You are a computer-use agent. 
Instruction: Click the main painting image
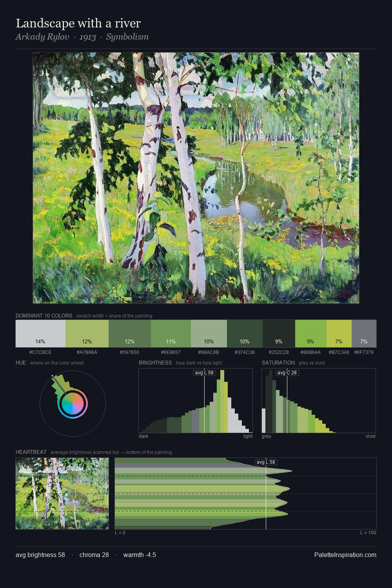point(196,178)
